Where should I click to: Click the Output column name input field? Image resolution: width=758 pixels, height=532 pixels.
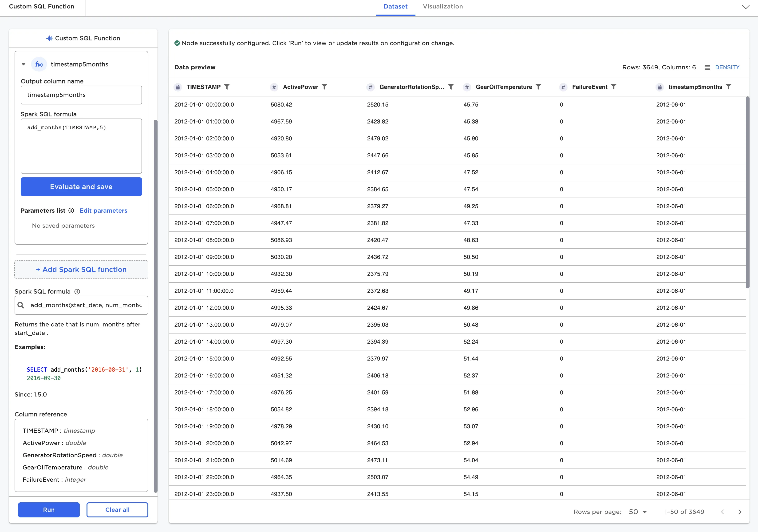point(81,95)
